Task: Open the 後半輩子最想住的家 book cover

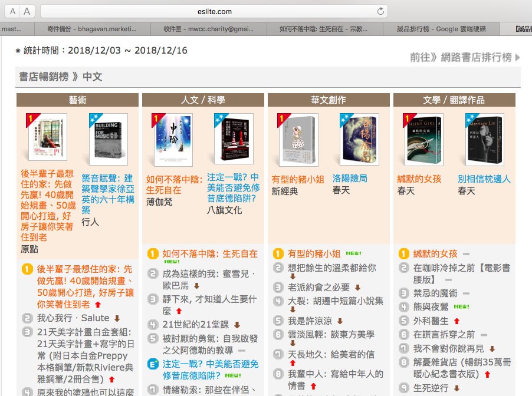Action: [x=48, y=137]
